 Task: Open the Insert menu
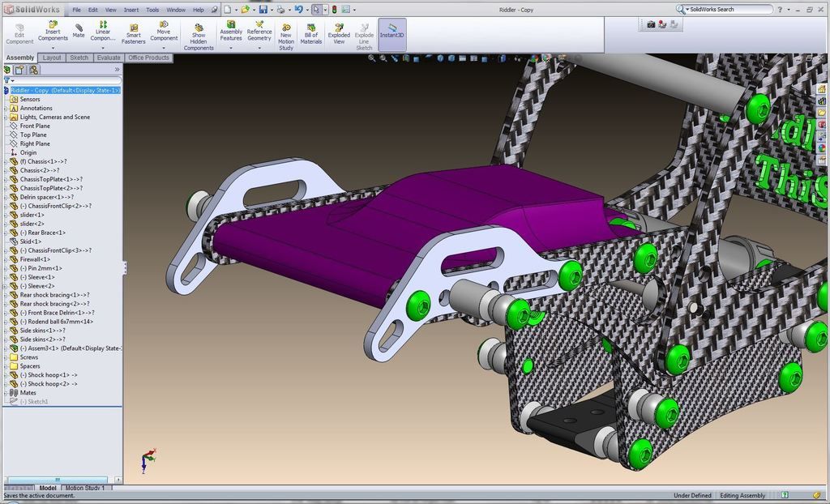pos(131,10)
